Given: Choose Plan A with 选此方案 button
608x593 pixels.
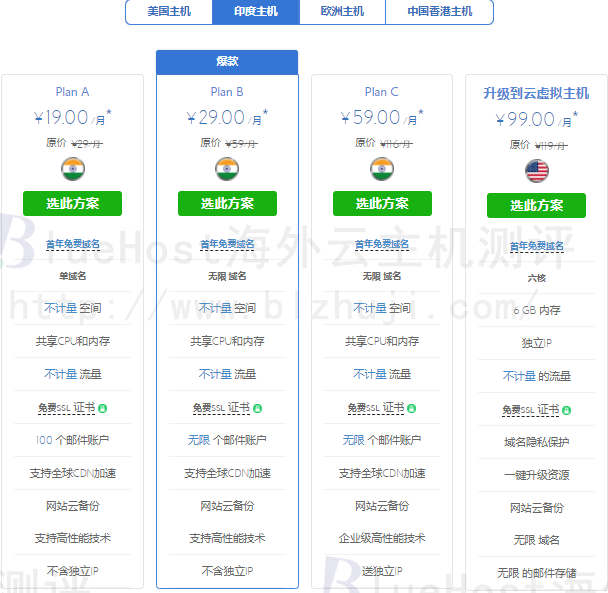Looking at the screenshot, I should (x=73, y=203).
